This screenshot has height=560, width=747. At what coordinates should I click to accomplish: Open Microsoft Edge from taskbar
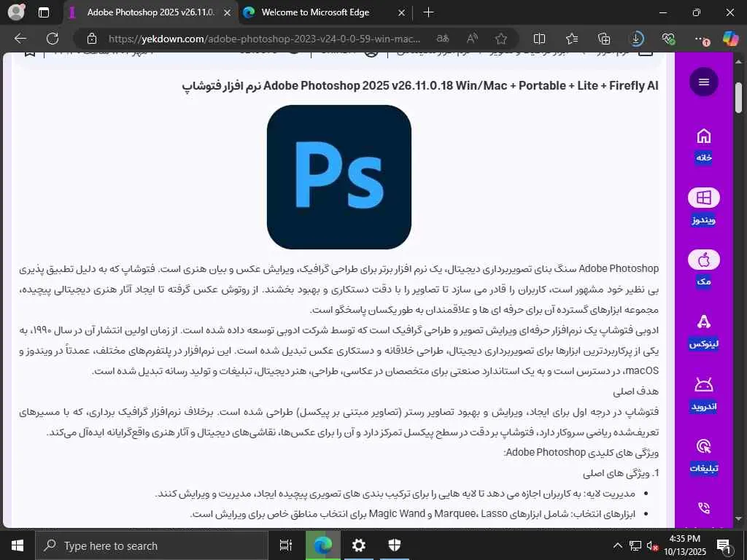point(322,545)
